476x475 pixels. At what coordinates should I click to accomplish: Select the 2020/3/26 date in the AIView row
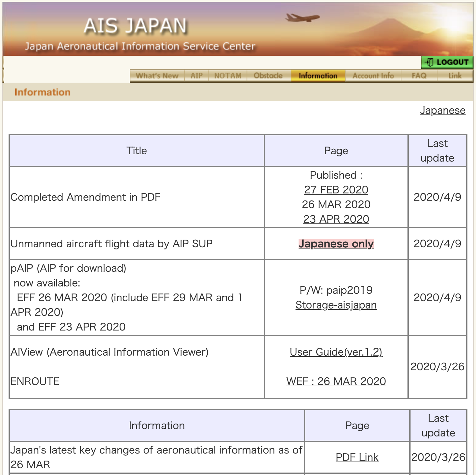[x=437, y=367]
